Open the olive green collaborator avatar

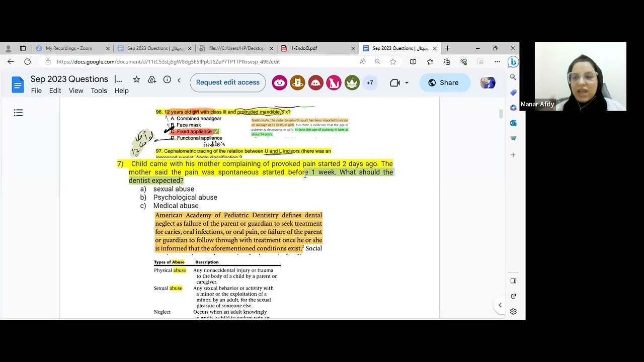click(352, 82)
